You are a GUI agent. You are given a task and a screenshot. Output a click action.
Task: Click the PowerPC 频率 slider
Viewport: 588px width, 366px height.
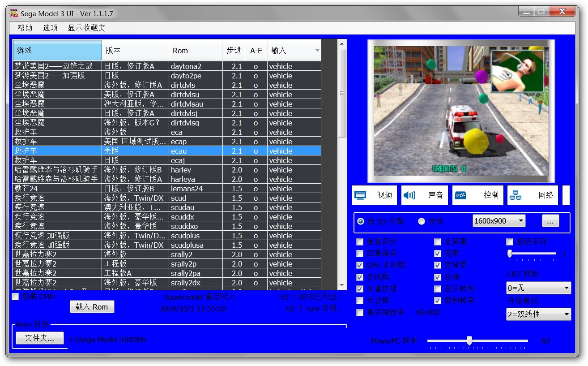pyautogui.click(x=469, y=341)
